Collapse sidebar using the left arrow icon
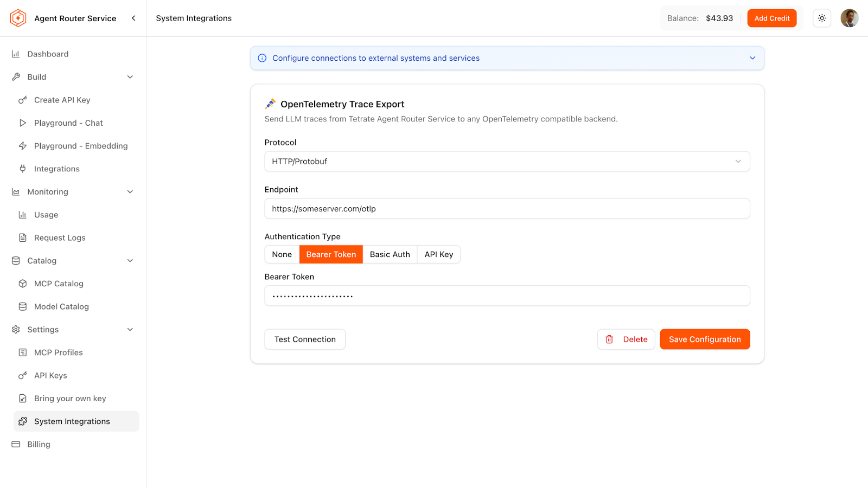 [x=133, y=18]
